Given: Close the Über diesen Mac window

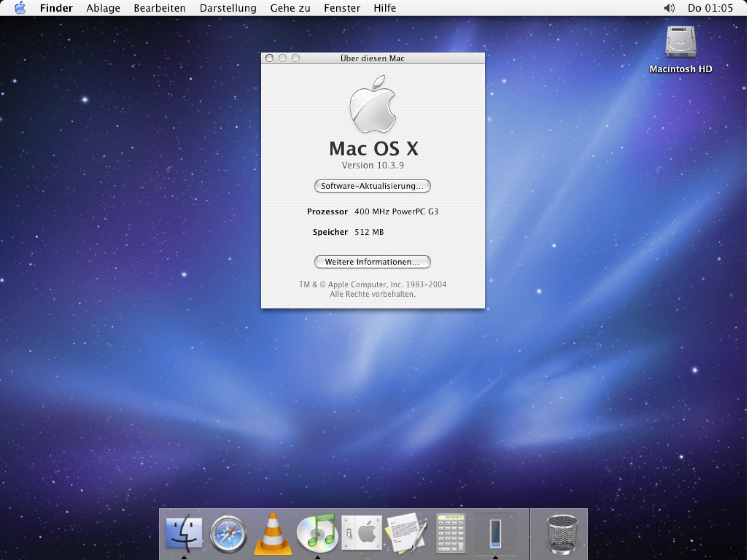Looking at the screenshot, I should tap(269, 58).
